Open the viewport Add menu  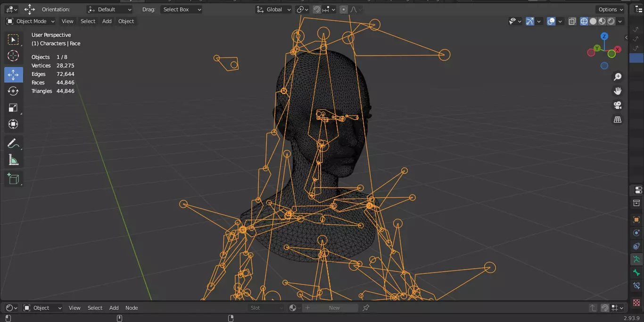(107, 21)
